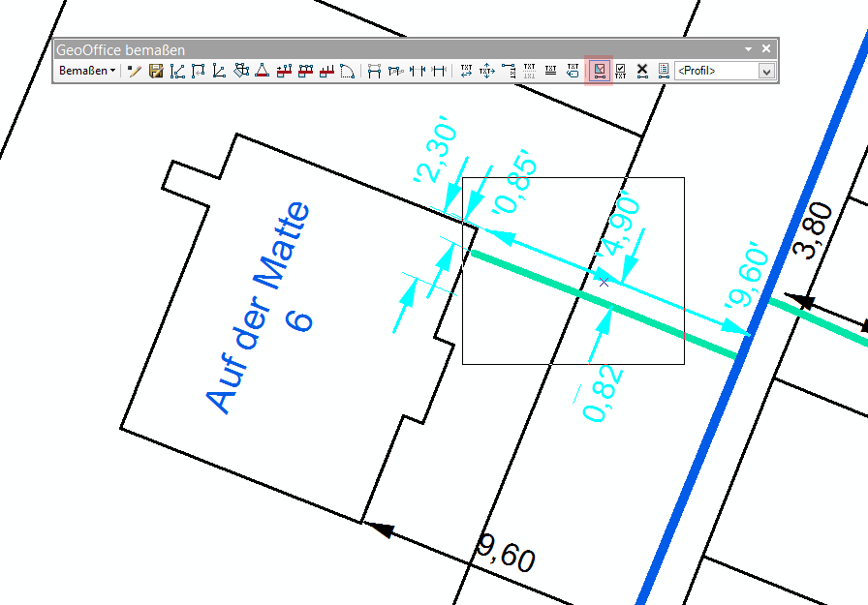Click the pencil edit dimension icon
Screen dimensions: 868x605
(x=135, y=71)
